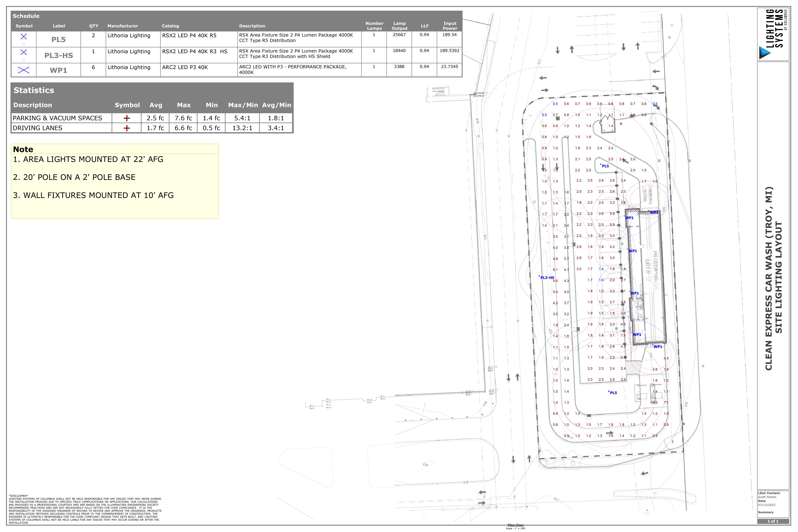Click the contact name 'Scott Fenton'
The image size is (798, 532).
pyautogui.click(x=767, y=497)
